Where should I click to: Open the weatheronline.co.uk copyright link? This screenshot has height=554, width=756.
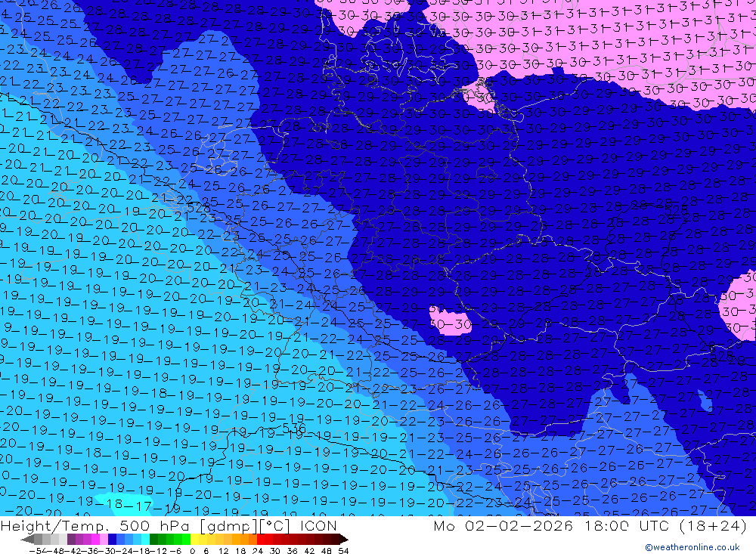tap(692, 547)
